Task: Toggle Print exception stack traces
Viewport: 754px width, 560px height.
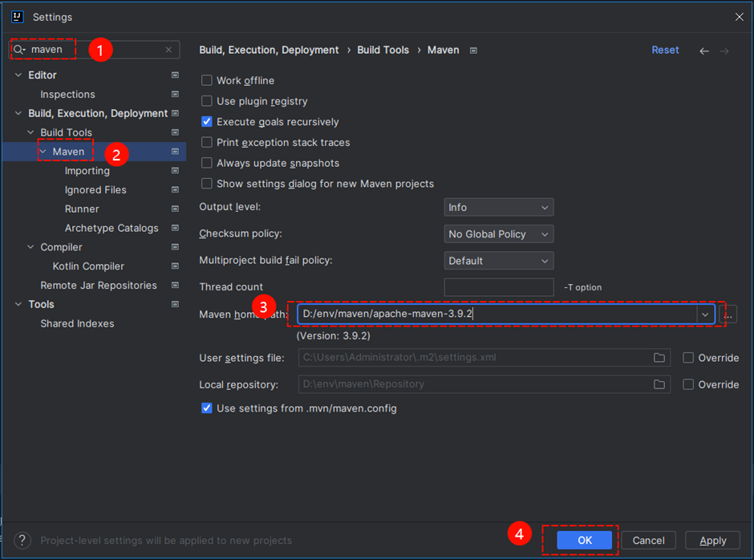Action: tap(207, 142)
